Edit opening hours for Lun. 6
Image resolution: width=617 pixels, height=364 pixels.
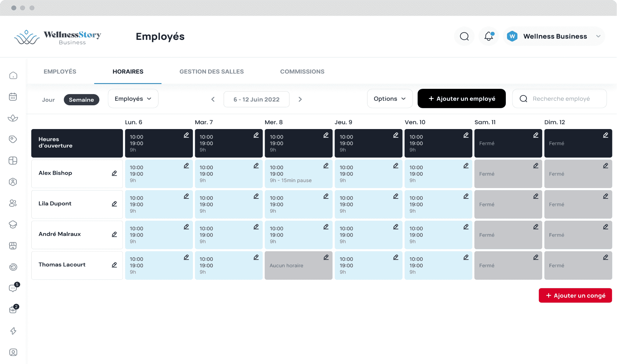tap(186, 135)
